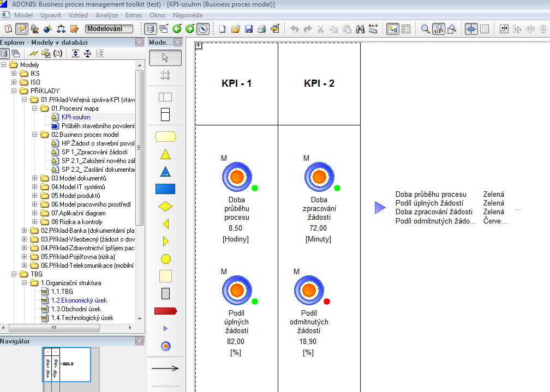The image size is (550, 392).
Task: Open the Upravit menu
Action: tap(51, 15)
